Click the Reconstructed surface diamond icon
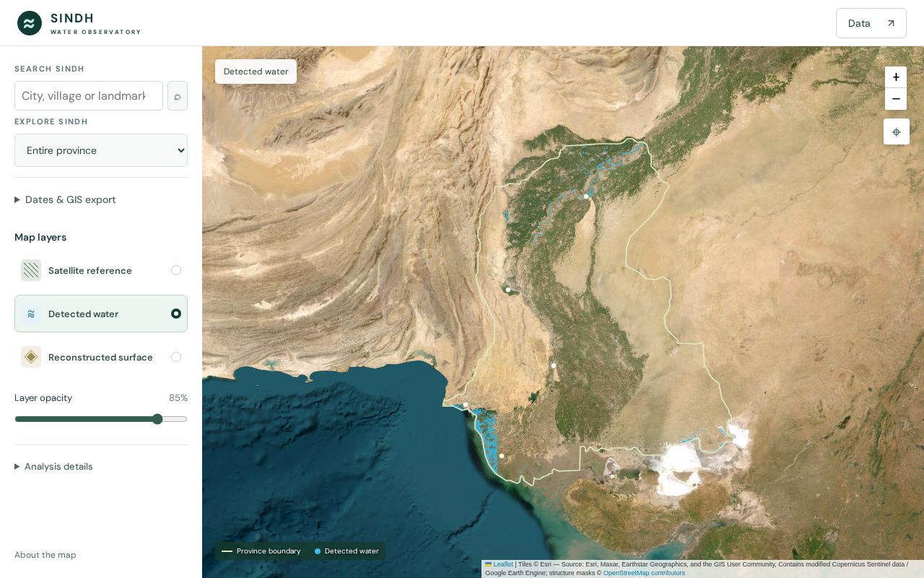The height and width of the screenshot is (578, 924). (x=31, y=357)
